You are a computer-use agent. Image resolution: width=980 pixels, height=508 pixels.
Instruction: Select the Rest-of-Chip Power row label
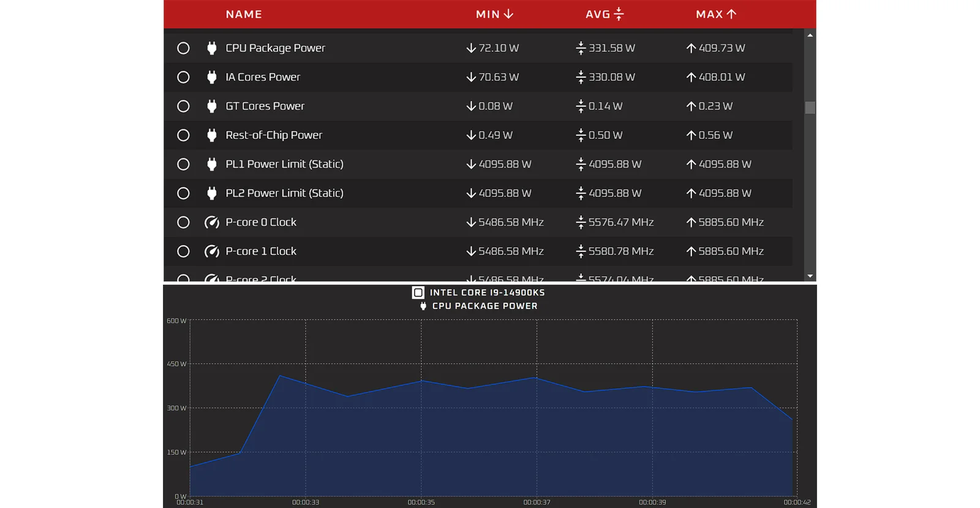pos(274,135)
